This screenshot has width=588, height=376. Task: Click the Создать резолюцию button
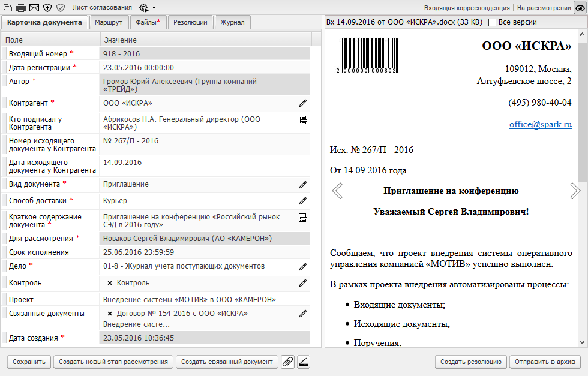click(x=470, y=362)
